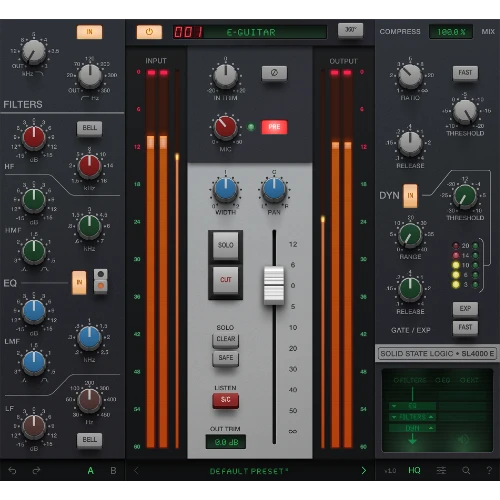Click the compressor RATIO knob
The height and width of the screenshot is (500, 500).
point(410,76)
